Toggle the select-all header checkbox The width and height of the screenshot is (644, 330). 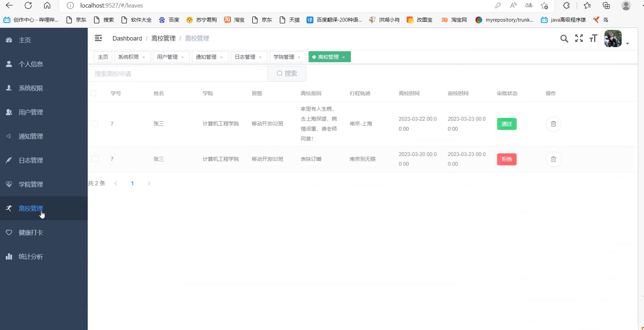click(93, 93)
